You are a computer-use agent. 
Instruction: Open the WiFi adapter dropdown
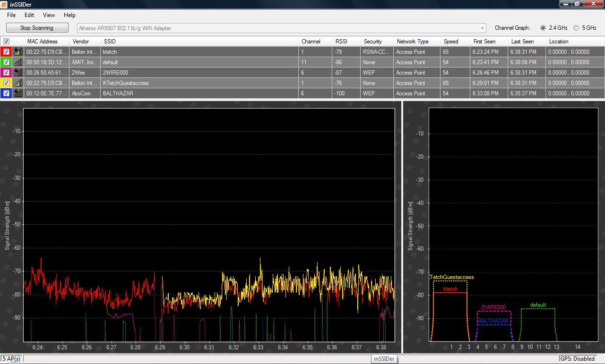point(281,28)
